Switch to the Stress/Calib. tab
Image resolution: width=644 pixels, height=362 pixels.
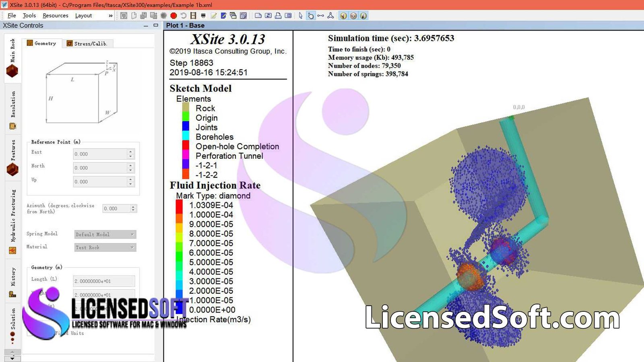(x=87, y=43)
